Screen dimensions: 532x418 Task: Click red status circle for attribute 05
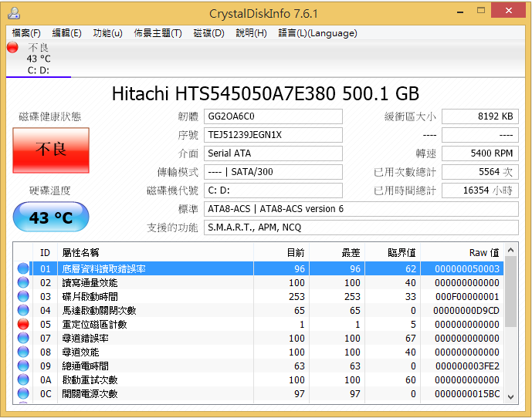23,324
